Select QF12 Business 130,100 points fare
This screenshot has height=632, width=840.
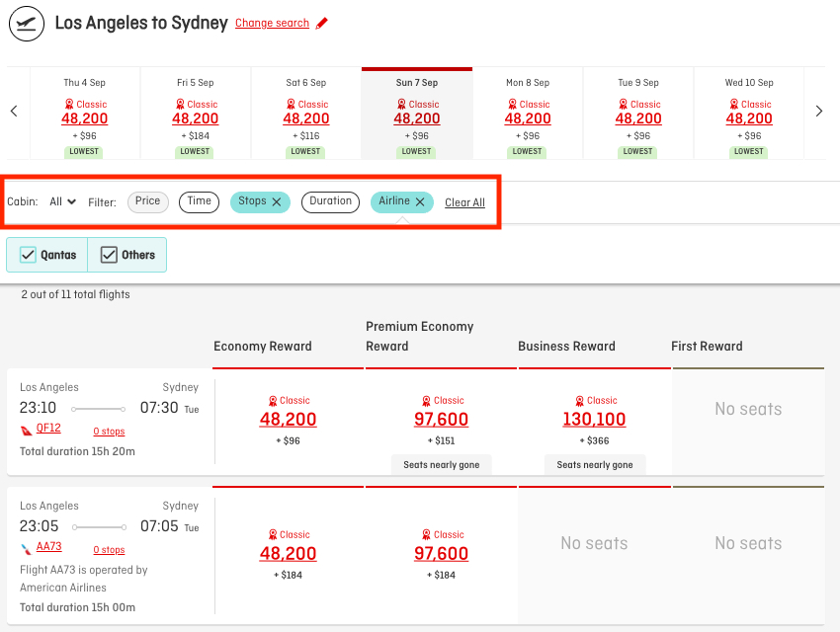pyautogui.click(x=595, y=420)
